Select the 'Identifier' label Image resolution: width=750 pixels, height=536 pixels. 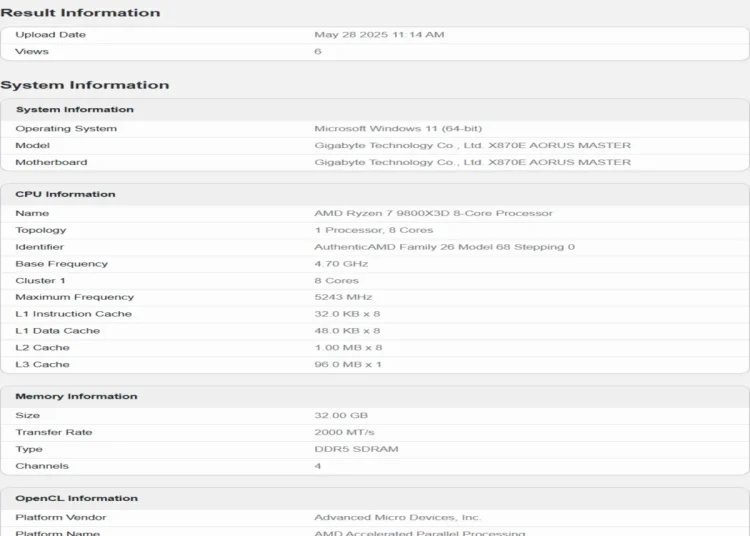tap(39, 247)
